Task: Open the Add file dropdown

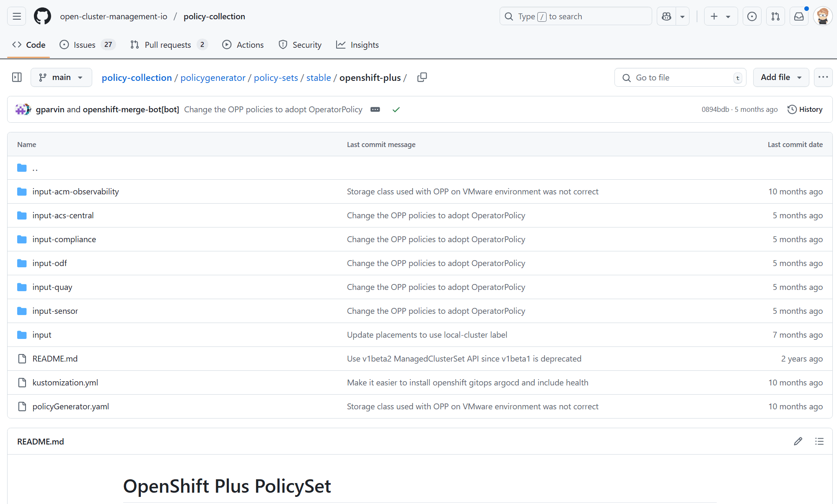Action: 781,78
